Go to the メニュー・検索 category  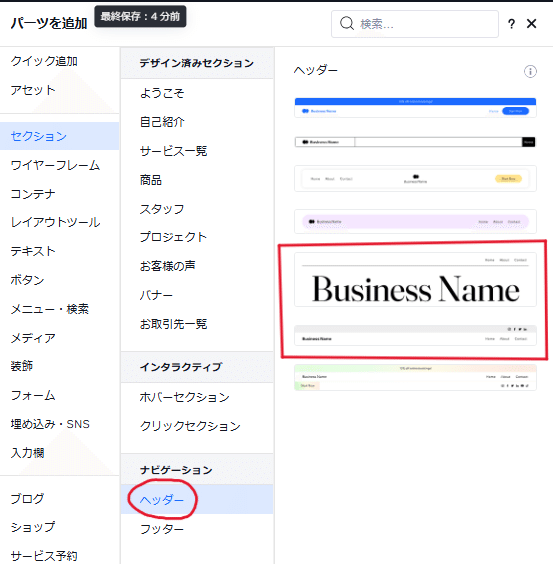pos(50,309)
